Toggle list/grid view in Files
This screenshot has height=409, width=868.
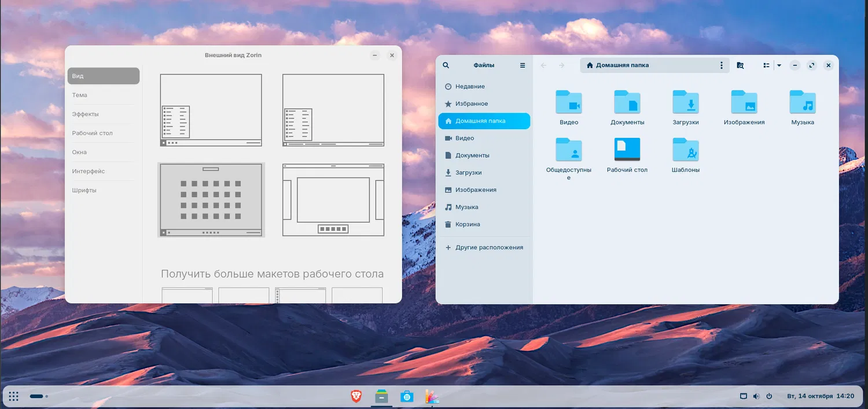click(x=766, y=65)
